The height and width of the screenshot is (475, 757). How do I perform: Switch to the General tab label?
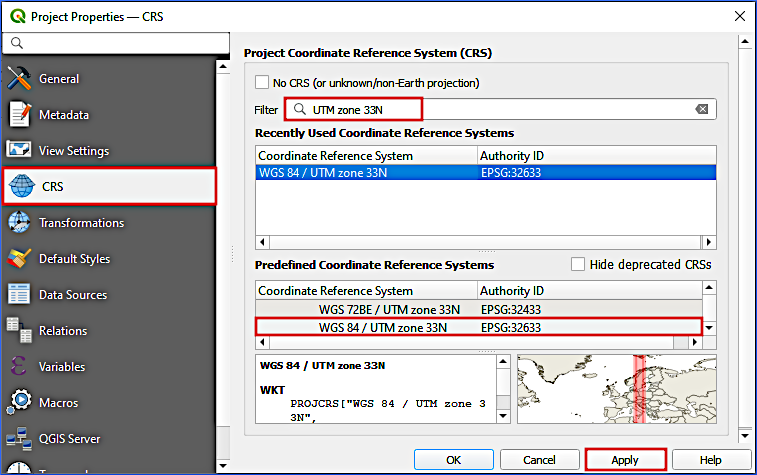tap(59, 79)
